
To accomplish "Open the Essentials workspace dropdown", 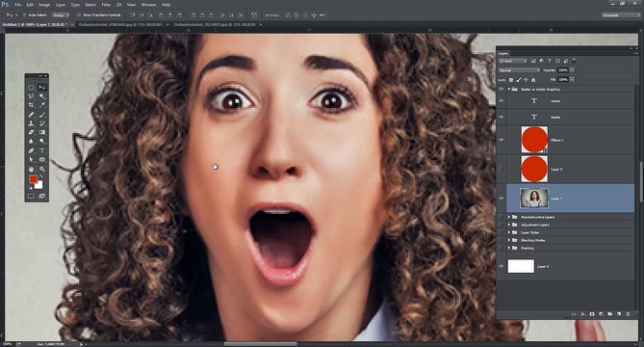I will tap(621, 15).
